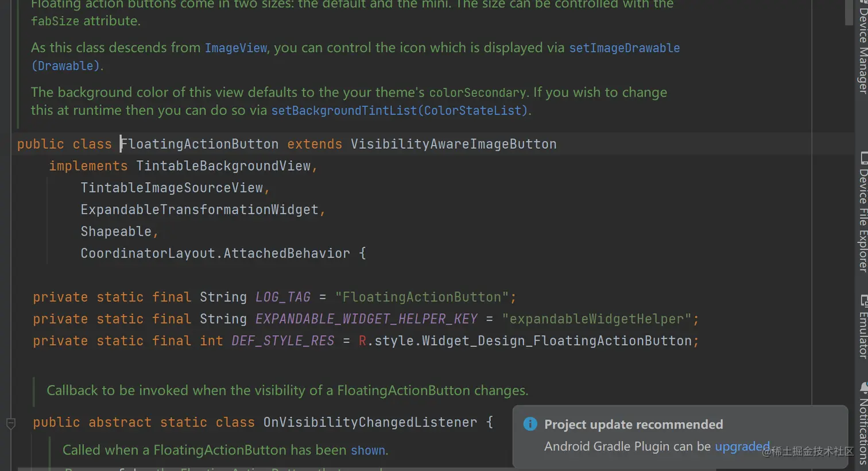
Task: Open the Notifications tool window
Action: 862,424
